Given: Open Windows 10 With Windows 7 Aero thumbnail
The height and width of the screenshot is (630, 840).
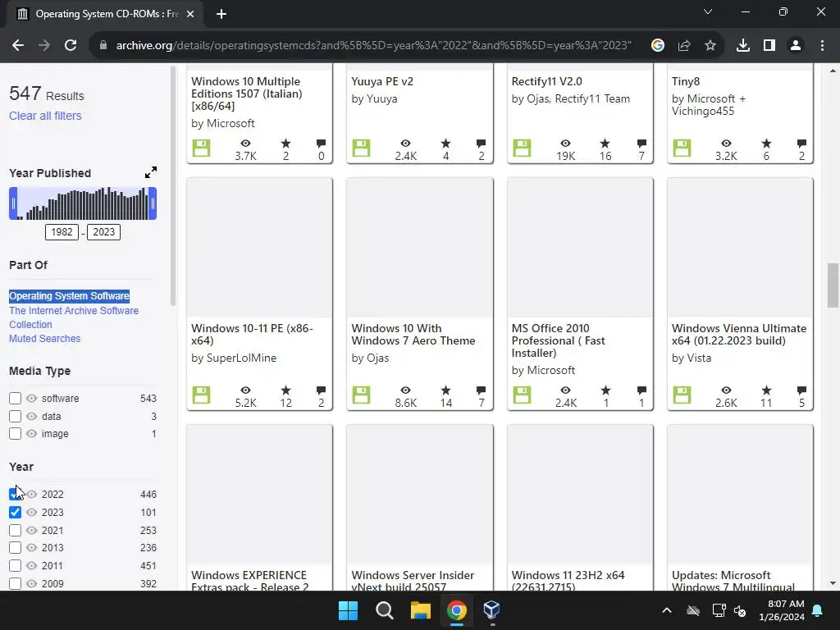Looking at the screenshot, I should coord(420,248).
